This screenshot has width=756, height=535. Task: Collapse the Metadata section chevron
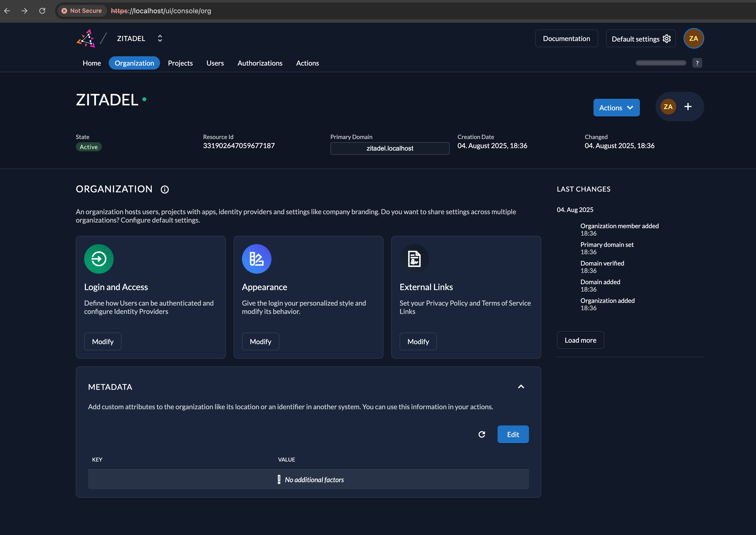(x=521, y=387)
